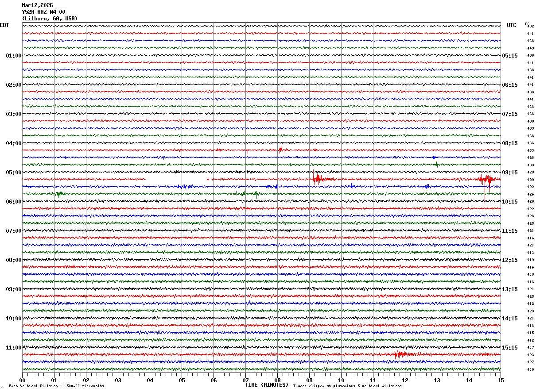Viewport: 536px width, 392px height.
Task: Click the EDT timezone label
Action: 4,25
